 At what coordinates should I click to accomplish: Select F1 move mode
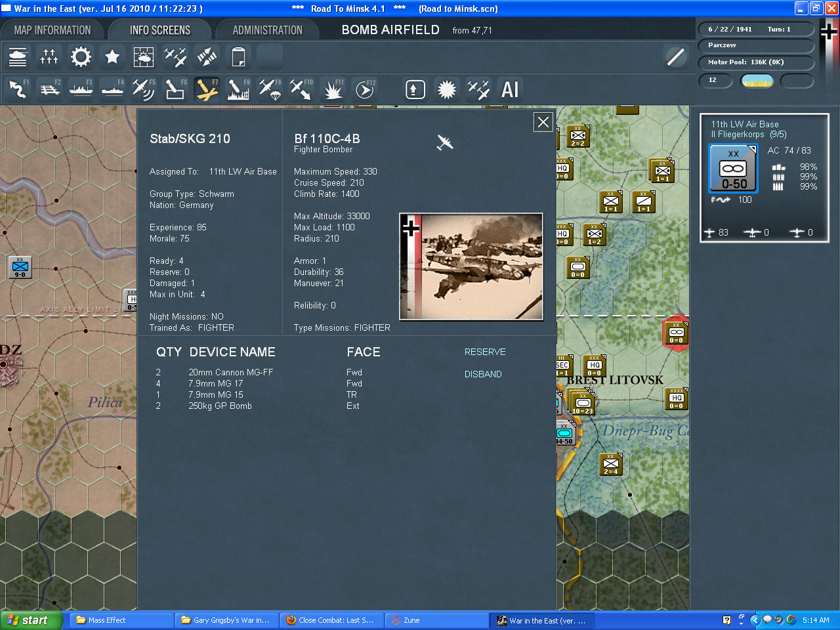coord(18,89)
